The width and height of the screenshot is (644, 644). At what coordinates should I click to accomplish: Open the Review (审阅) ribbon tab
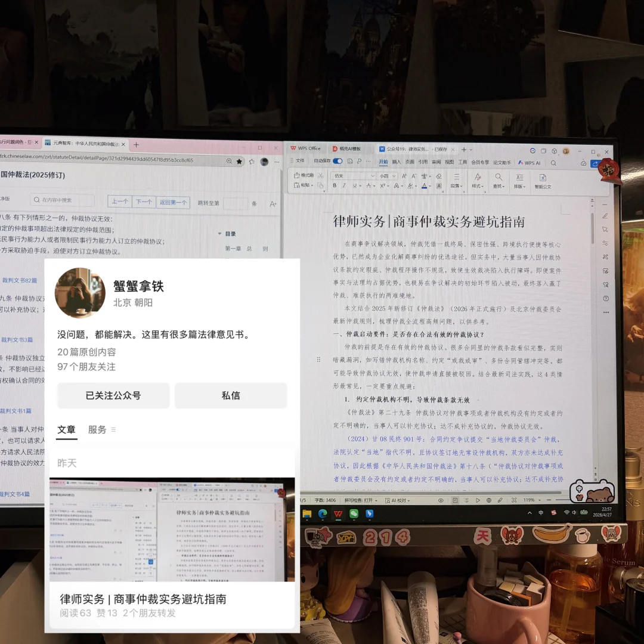tap(436, 162)
